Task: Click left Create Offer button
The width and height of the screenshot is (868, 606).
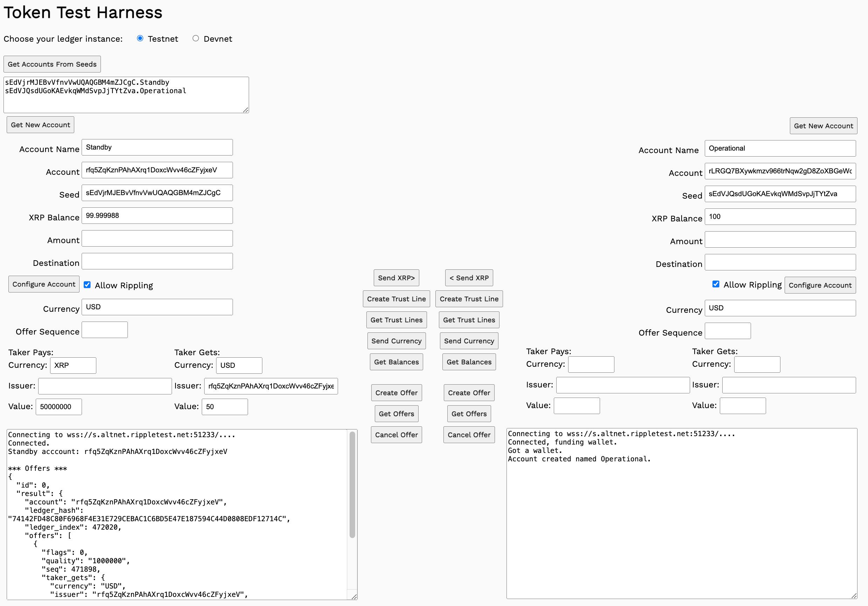Action: coord(396,392)
